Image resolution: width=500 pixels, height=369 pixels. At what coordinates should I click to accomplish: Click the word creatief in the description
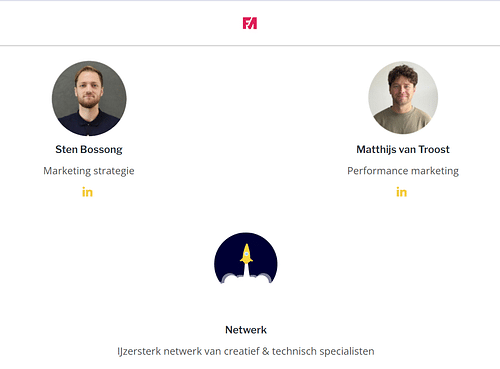[242, 351]
